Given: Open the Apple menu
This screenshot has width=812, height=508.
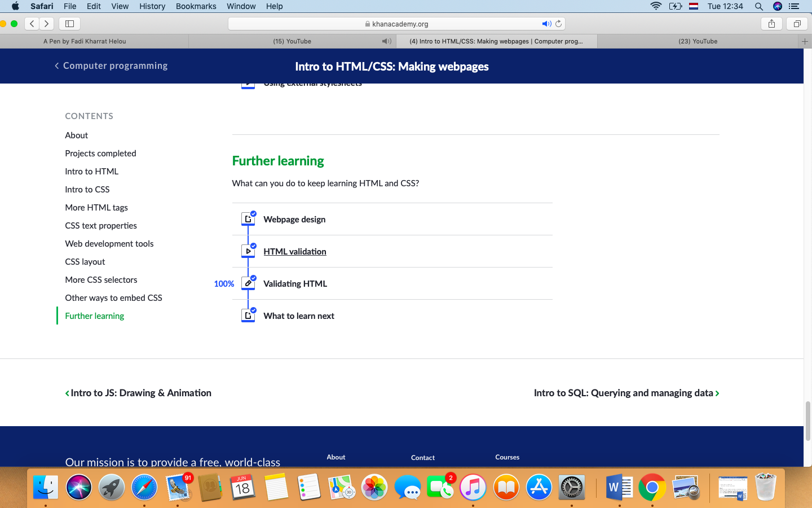Looking at the screenshot, I should click(15, 6).
